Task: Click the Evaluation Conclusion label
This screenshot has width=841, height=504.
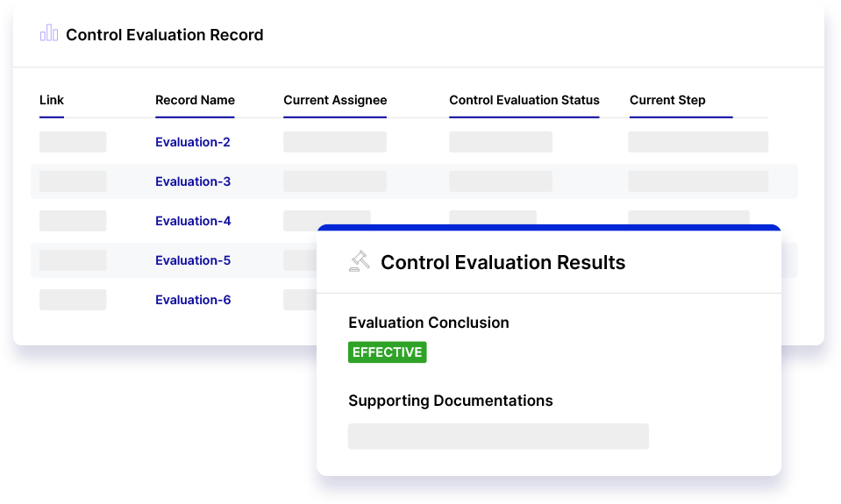Action: (429, 323)
